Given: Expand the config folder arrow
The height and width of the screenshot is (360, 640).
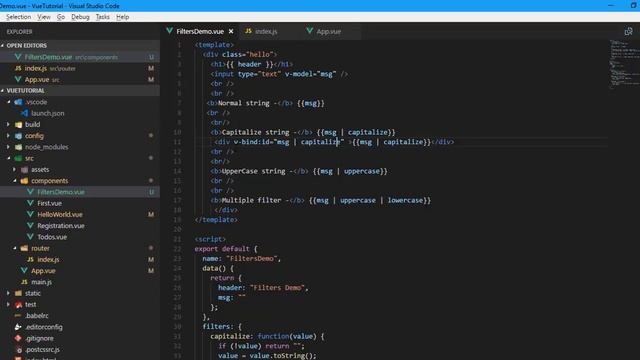Looking at the screenshot, I should [9, 136].
